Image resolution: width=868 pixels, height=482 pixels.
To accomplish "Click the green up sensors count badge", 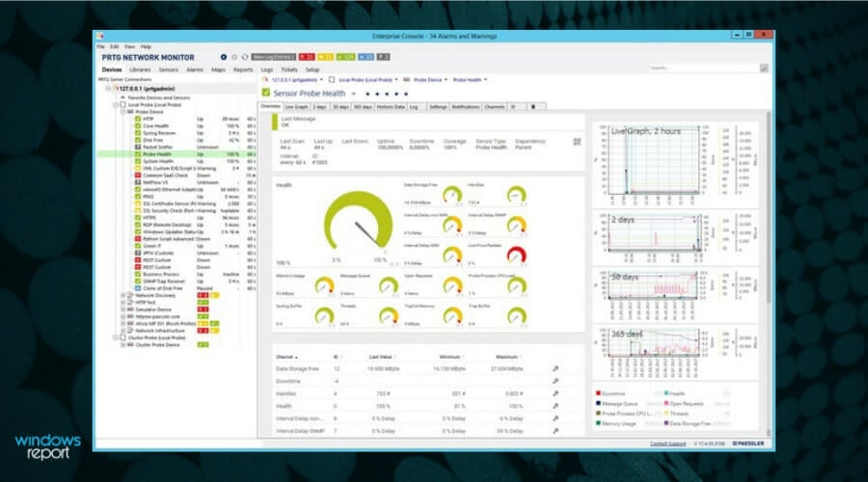I will click(x=346, y=57).
